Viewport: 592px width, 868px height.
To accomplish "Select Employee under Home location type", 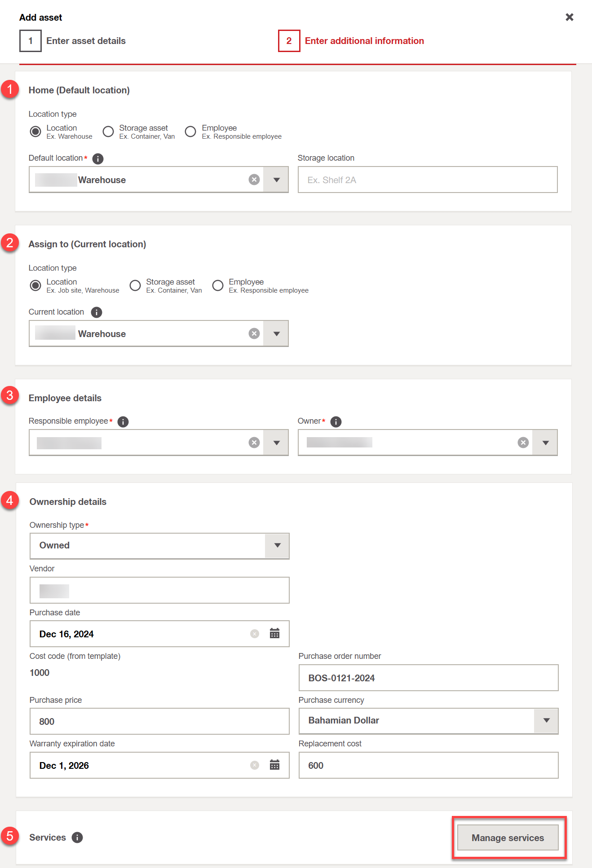I will point(191,132).
